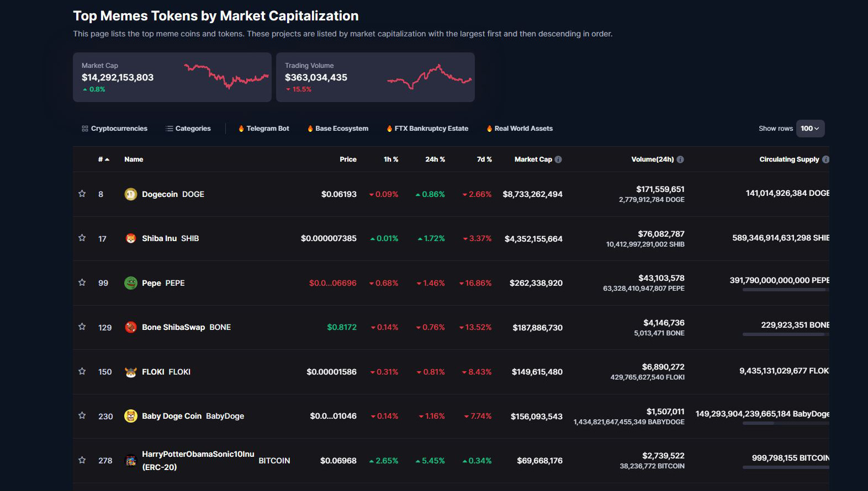Star Baby Doge Coin row
The width and height of the screenshot is (868, 491).
82,415
